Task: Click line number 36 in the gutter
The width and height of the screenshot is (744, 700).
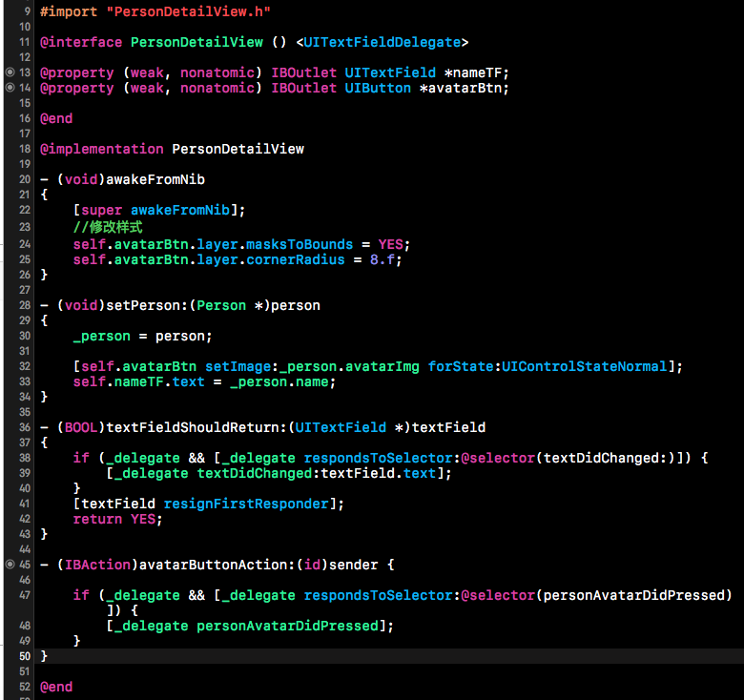Action: [25, 427]
